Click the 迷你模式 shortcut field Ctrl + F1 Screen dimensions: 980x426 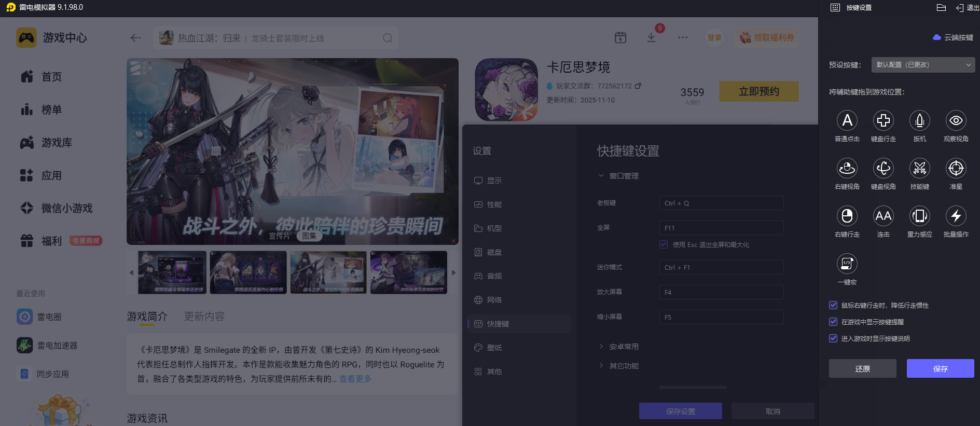(722, 267)
